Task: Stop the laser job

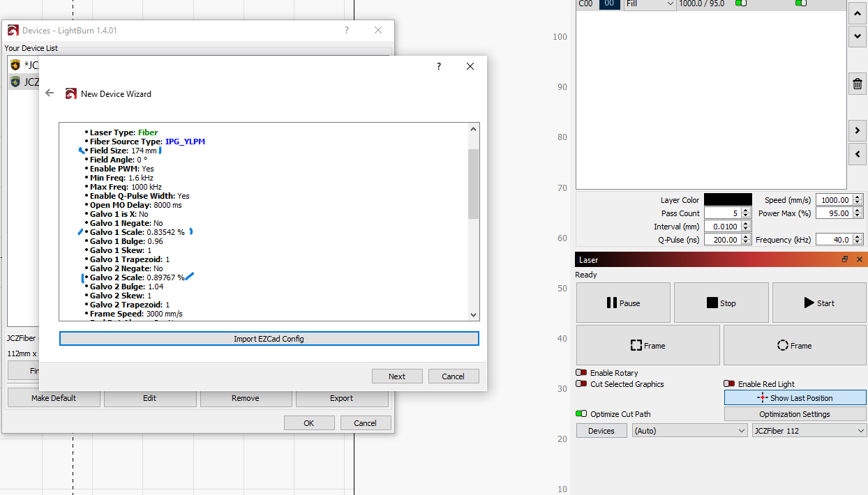Action: 721,303
